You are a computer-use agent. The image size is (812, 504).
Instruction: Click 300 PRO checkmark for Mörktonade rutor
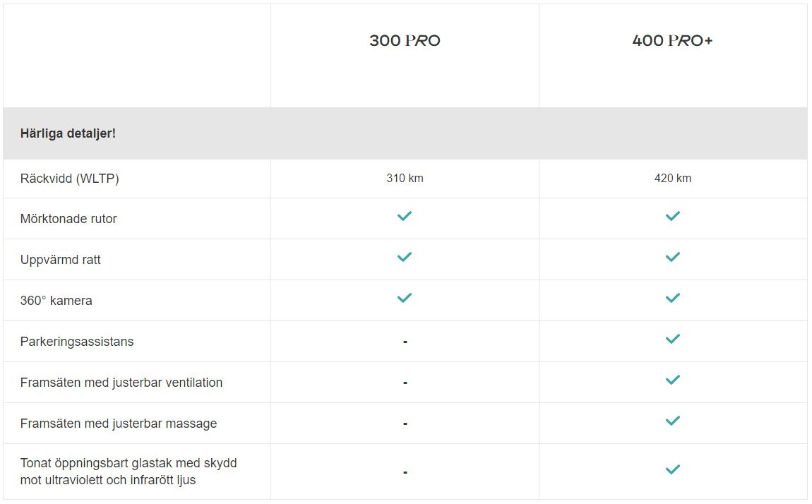(x=405, y=216)
